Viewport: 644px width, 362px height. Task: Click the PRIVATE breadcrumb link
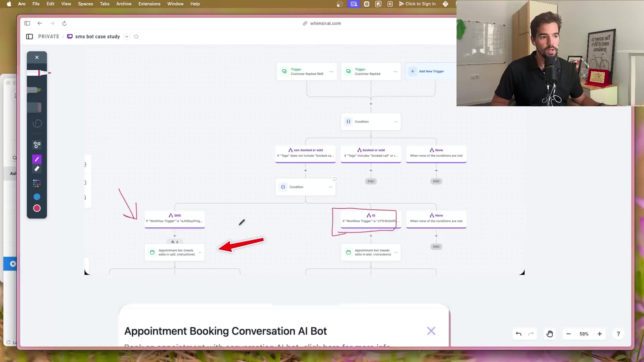[49, 37]
